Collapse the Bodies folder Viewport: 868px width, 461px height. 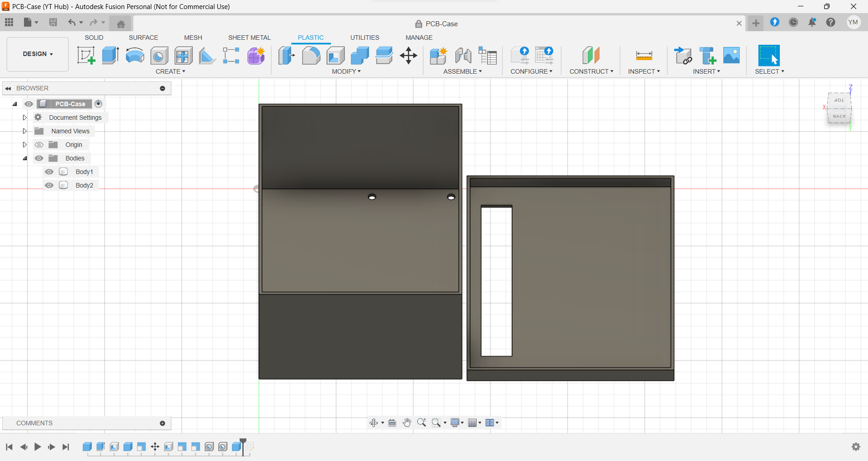point(25,158)
